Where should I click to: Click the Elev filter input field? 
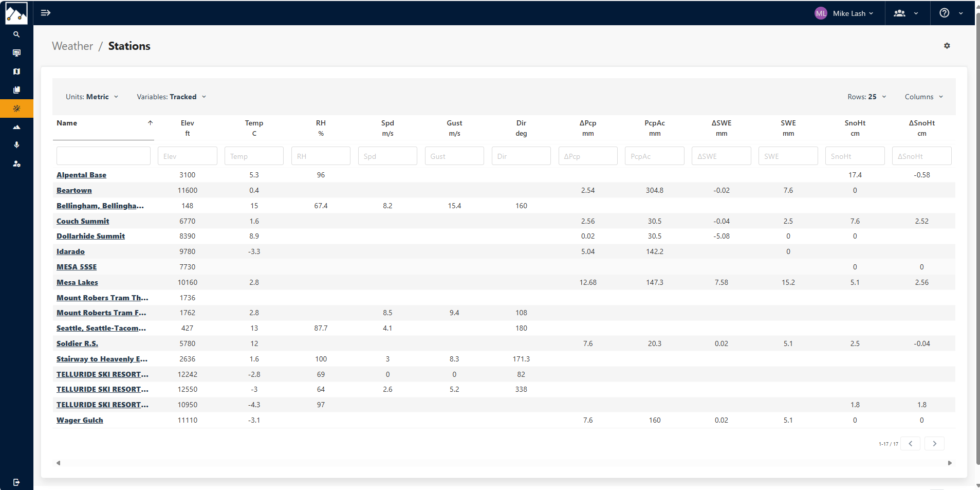pyautogui.click(x=187, y=156)
